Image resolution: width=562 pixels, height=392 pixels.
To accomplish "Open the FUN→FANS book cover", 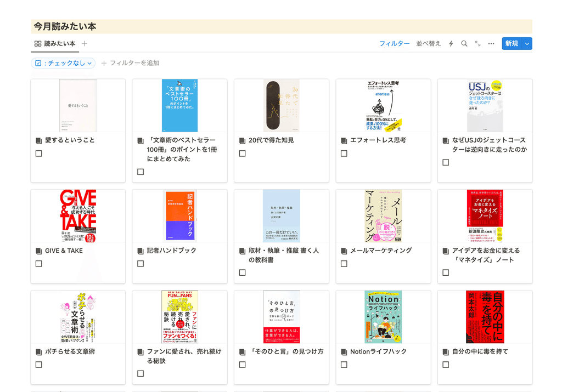I will click(x=179, y=317).
